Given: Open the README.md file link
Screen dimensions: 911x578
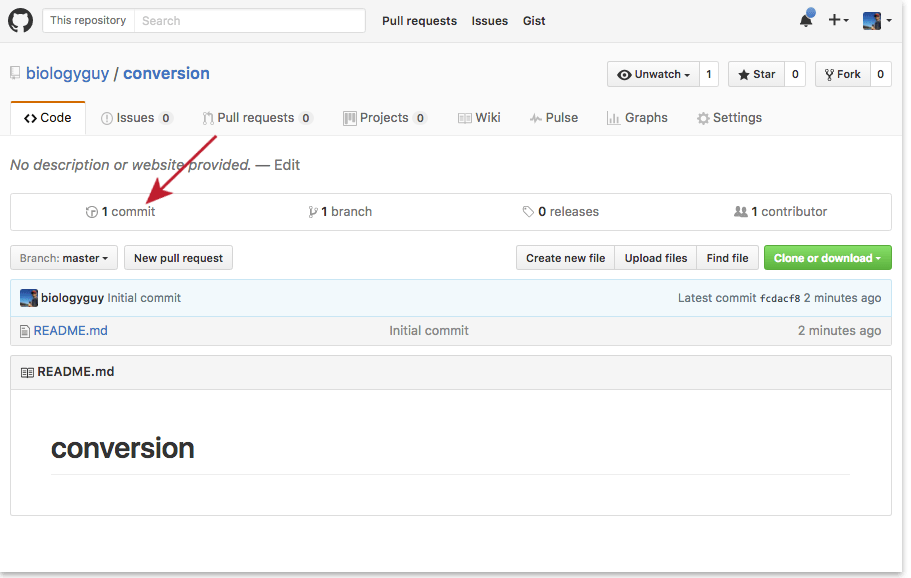Looking at the screenshot, I should [70, 330].
